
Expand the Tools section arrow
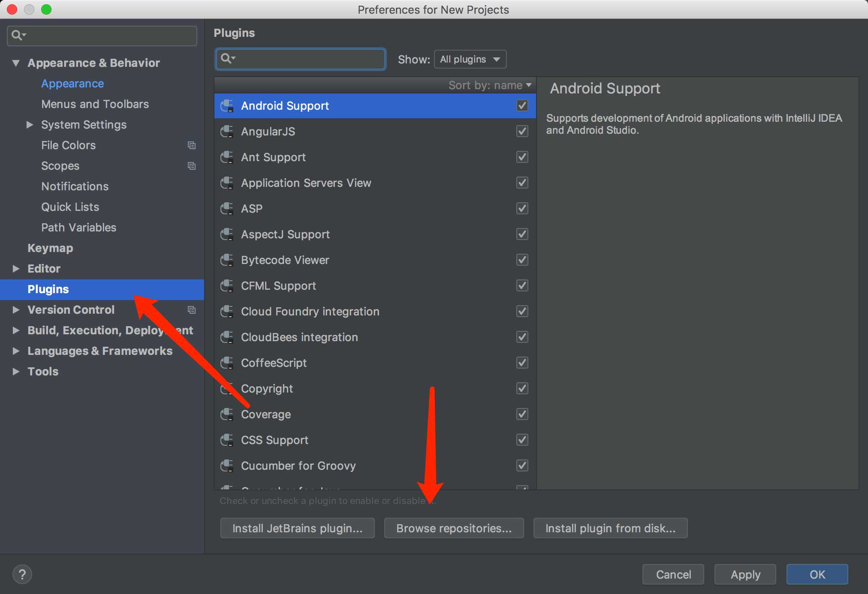click(x=16, y=372)
